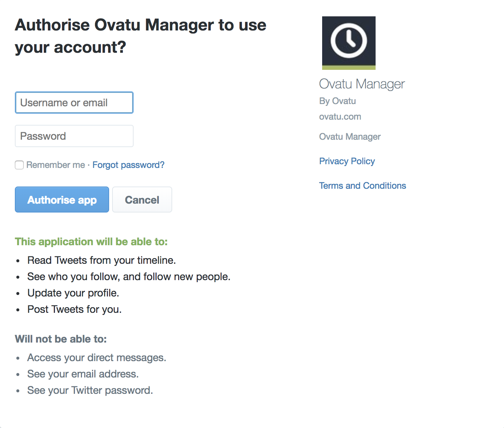504x428 pixels.
Task: Click the Cancel button
Action: (x=142, y=200)
